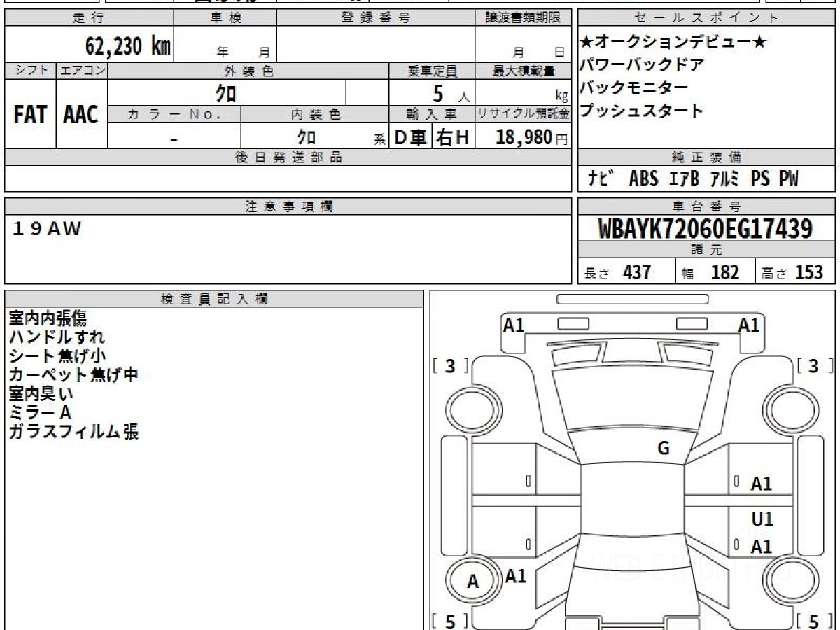Viewport: 840px width, 630px height.
Task: Select the FAT shift type cell
Action: click(x=30, y=115)
